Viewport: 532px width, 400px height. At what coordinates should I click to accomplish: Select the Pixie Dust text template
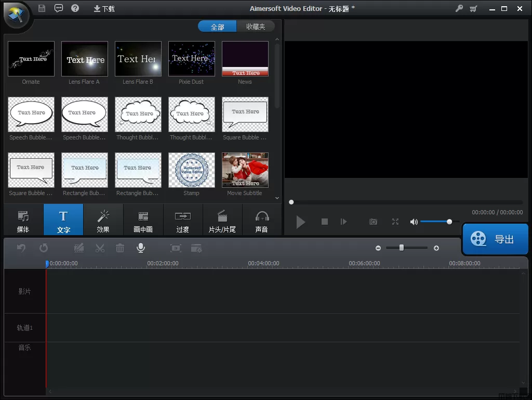pyautogui.click(x=191, y=59)
